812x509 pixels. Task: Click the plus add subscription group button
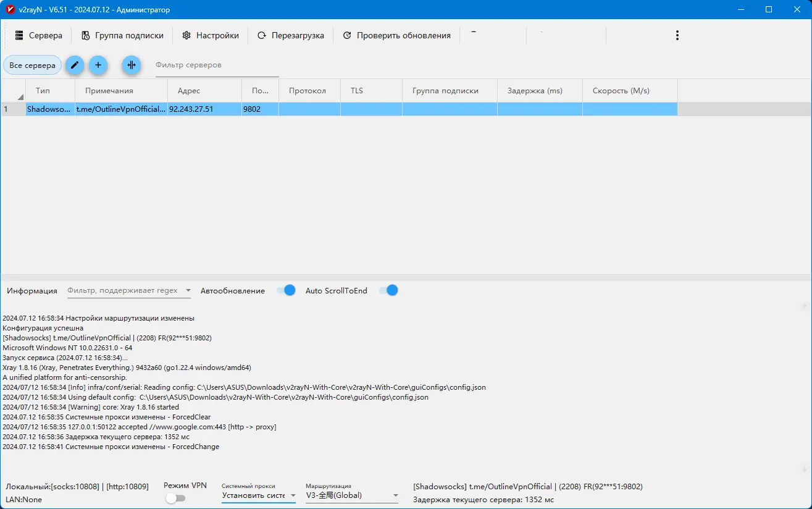click(98, 65)
